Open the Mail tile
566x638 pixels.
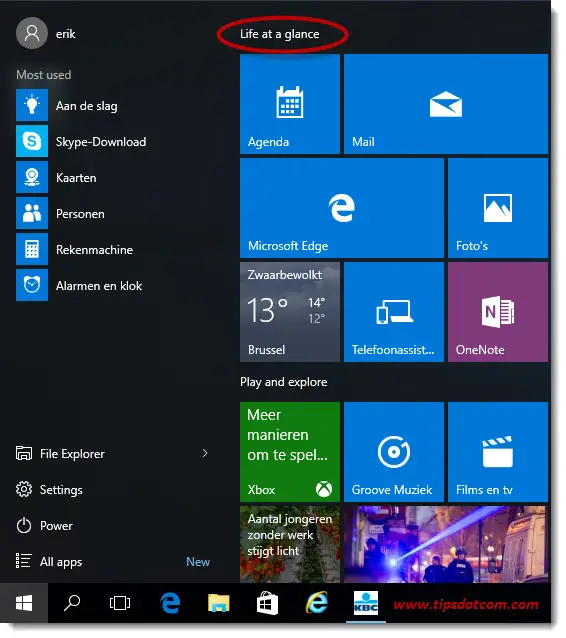pos(446,104)
